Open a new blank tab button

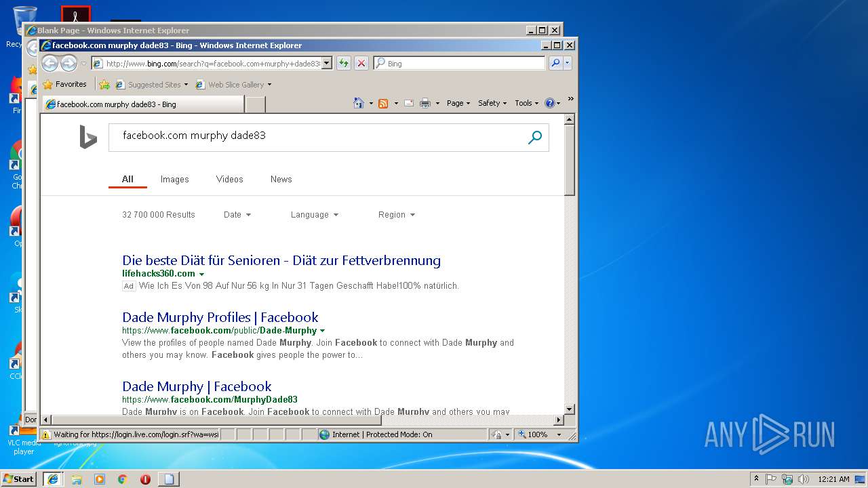(255, 104)
